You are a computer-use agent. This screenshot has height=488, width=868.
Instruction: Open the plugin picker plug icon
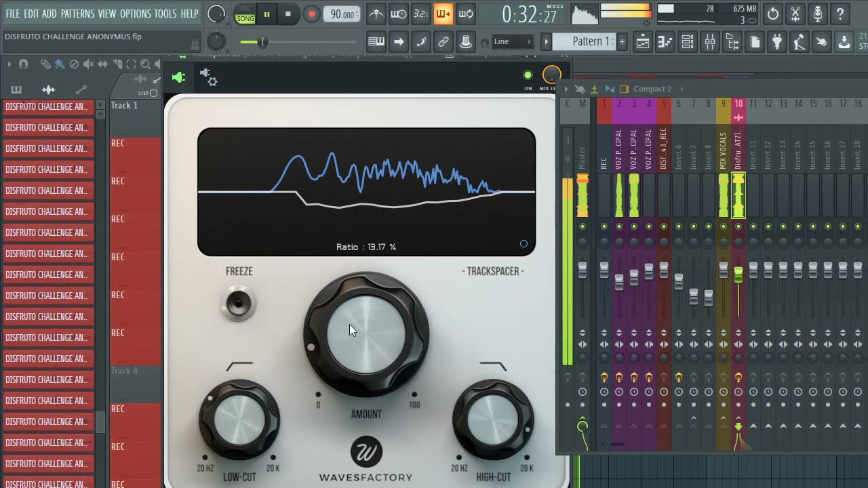pos(776,42)
